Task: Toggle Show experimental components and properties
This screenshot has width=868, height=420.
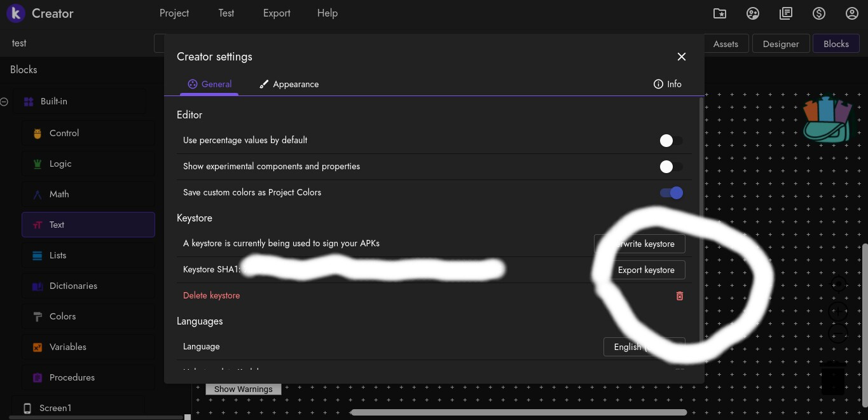Action: pos(671,167)
